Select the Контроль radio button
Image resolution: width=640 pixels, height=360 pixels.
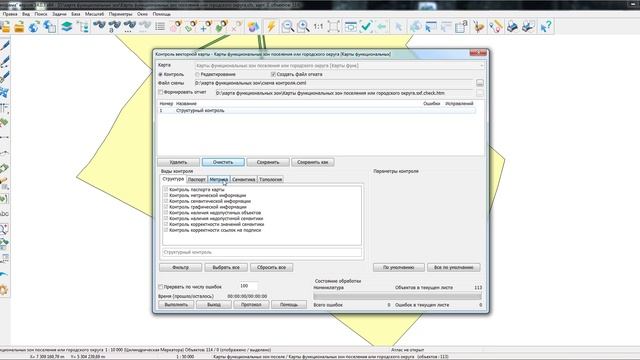pos(160,75)
